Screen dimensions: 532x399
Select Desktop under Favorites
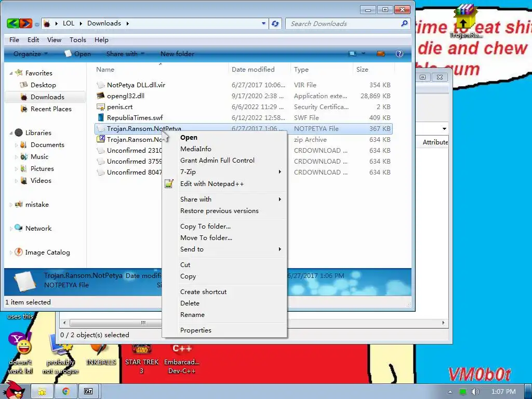[x=43, y=85]
